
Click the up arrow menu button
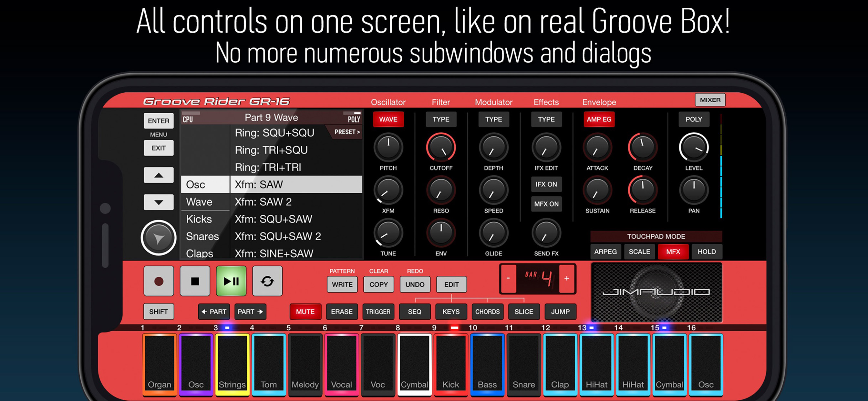(x=159, y=175)
